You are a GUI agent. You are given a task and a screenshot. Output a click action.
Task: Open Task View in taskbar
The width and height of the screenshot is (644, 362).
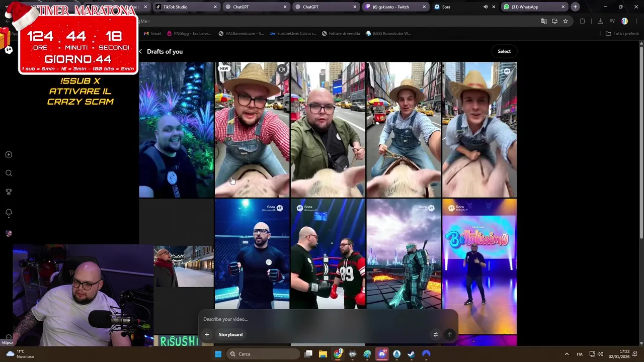pyautogui.click(x=308, y=354)
